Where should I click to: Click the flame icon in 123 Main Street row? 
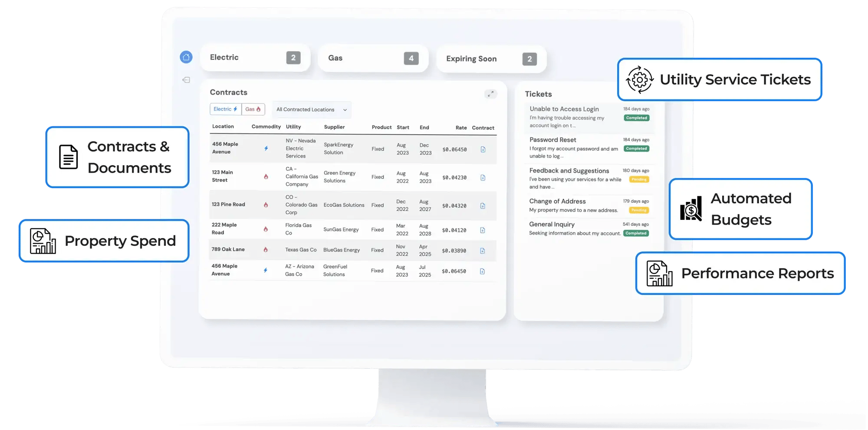(266, 177)
